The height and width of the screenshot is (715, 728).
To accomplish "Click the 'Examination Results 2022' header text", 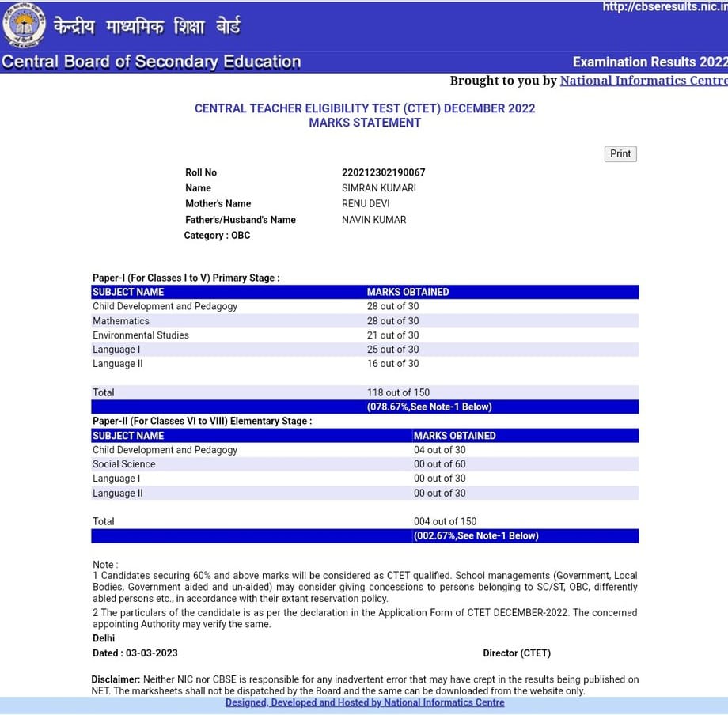I will click(x=650, y=62).
